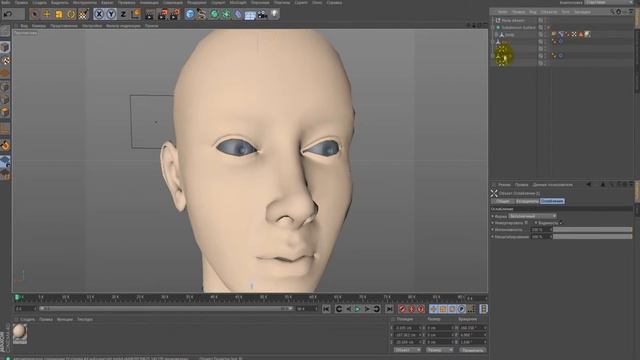Open Attribute Manager Mode menu
The width and height of the screenshot is (640, 360).
coord(504,184)
